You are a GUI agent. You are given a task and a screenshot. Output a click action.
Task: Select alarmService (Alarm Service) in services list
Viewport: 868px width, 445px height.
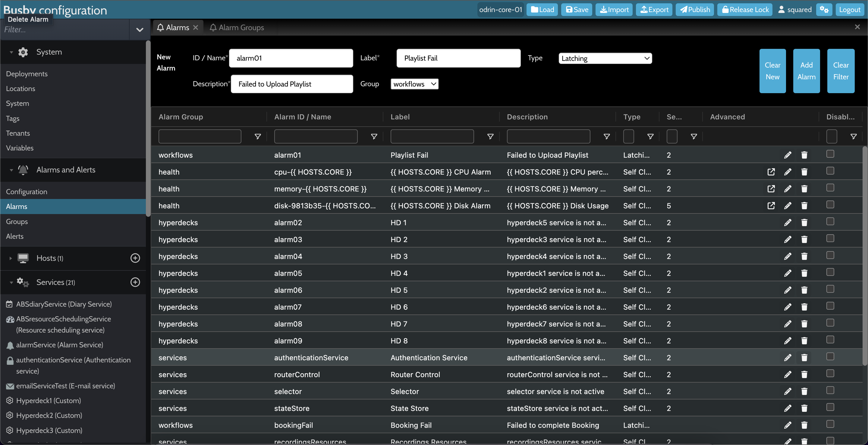(x=59, y=345)
